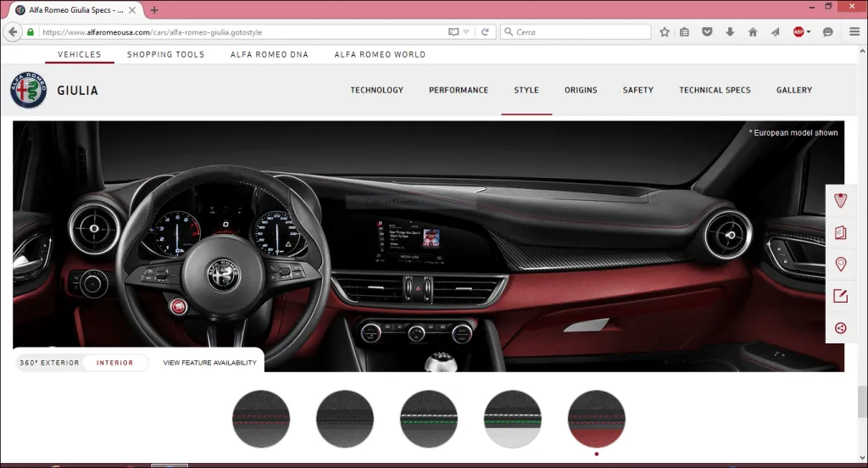This screenshot has width=868, height=468.
Task: Open a new tab with plus button
Action: (x=154, y=10)
